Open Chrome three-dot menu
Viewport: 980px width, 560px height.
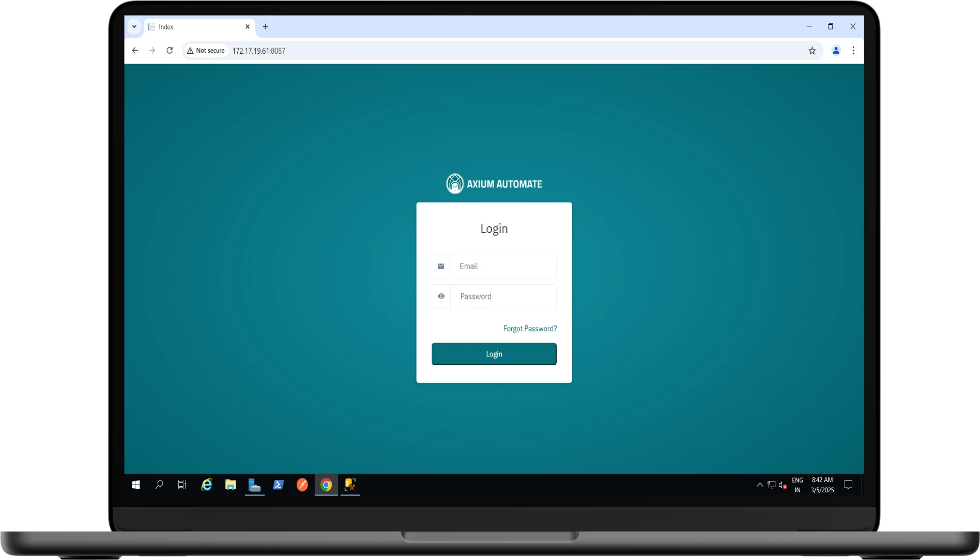(x=853, y=51)
